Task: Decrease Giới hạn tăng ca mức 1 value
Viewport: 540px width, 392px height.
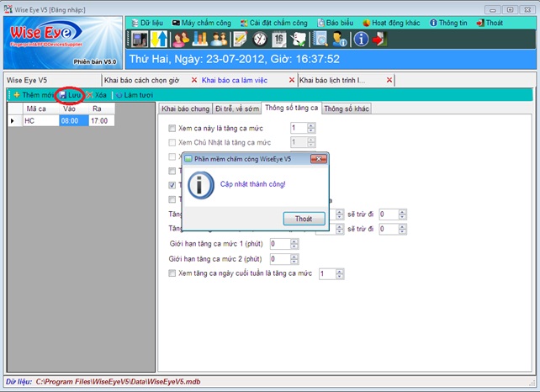Action: pos(294,246)
